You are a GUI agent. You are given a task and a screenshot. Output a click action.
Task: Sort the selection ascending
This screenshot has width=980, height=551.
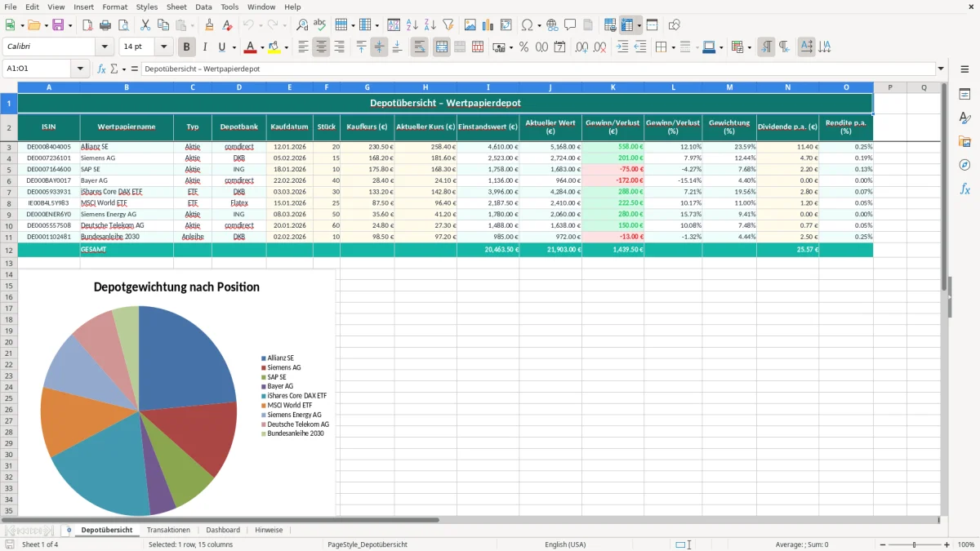click(412, 25)
